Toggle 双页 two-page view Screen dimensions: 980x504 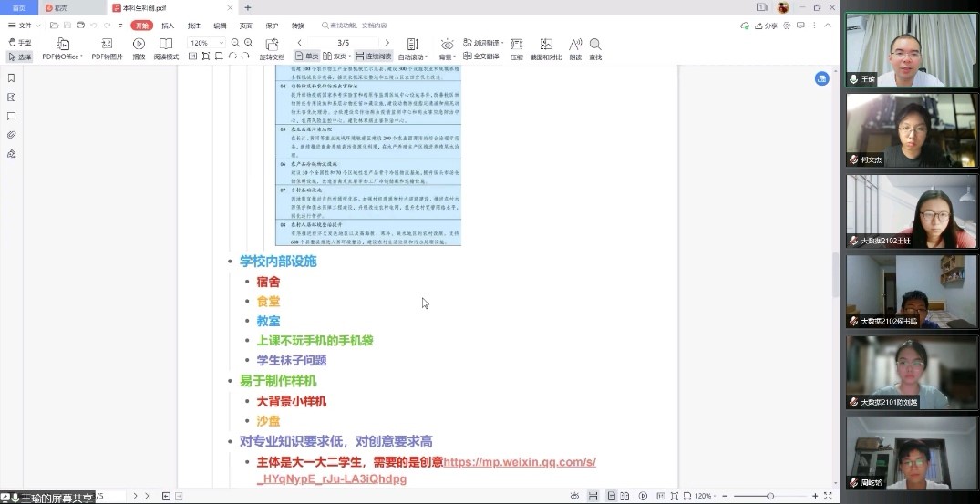click(x=336, y=57)
